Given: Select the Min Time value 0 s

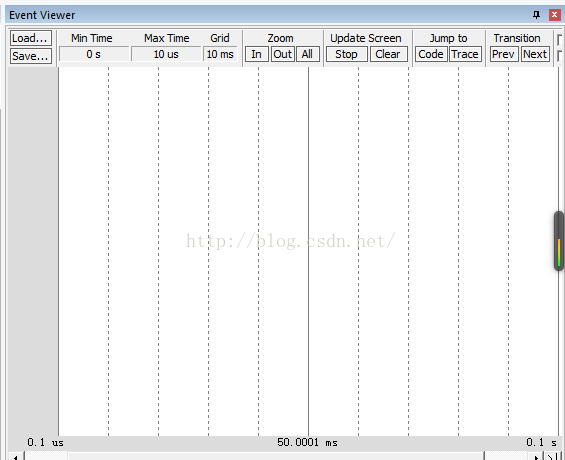Looking at the screenshot, I should pos(94,54).
